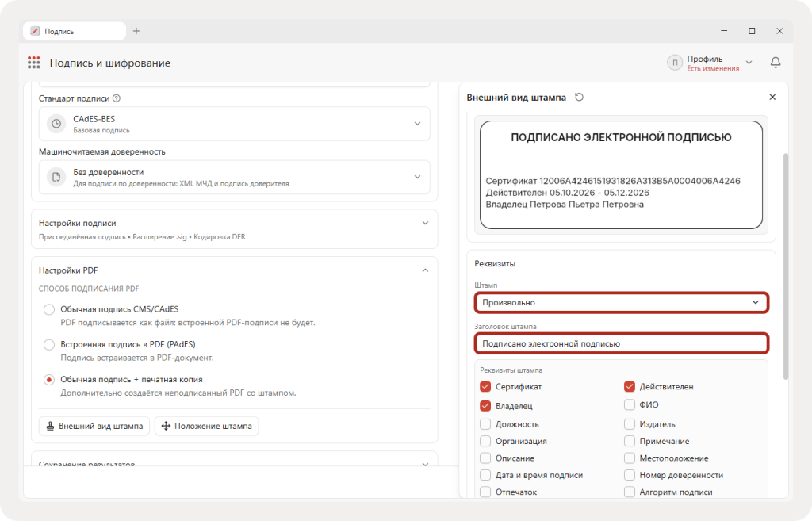Open the CAdES-BES signature standard dropdown
The width and height of the screenshot is (812, 521).
click(x=234, y=124)
